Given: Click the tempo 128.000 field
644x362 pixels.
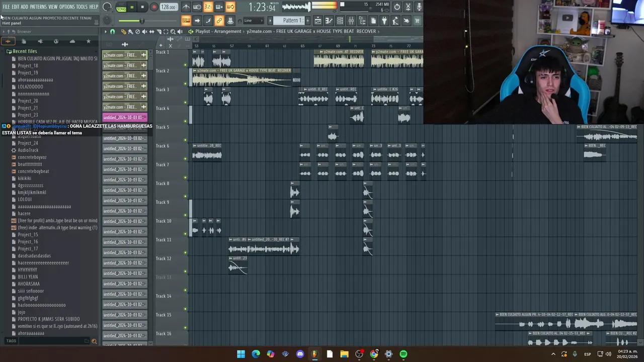Looking at the screenshot, I should pos(168,7).
